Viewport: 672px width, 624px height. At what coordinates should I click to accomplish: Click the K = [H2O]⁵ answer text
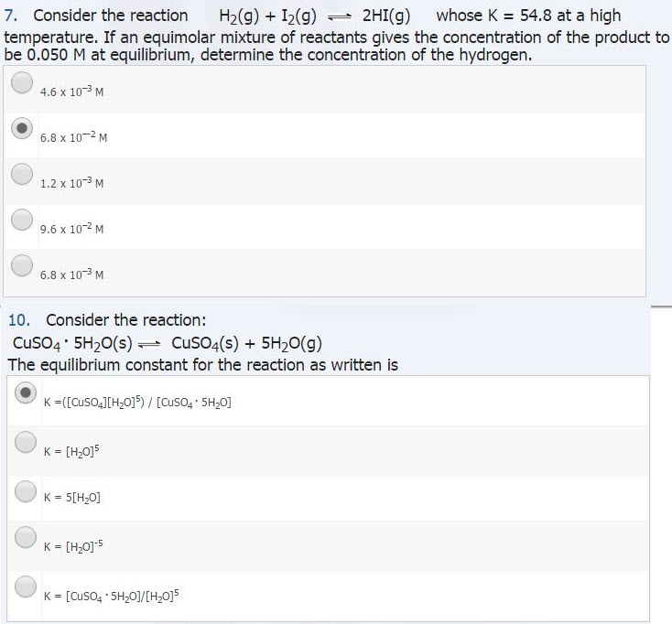point(71,451)
